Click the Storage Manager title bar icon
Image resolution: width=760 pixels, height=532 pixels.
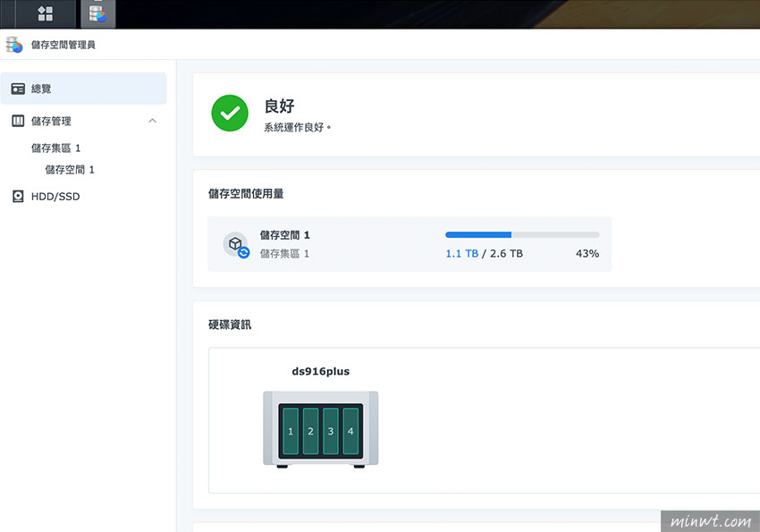coord(14,45)
